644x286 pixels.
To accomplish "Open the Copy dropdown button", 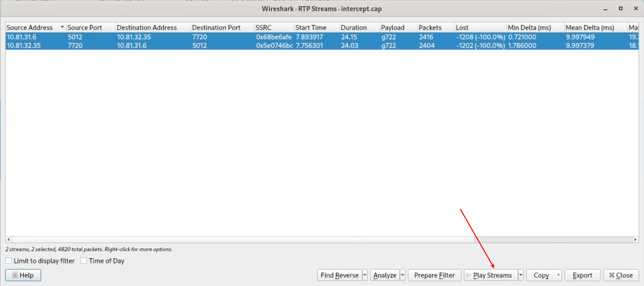I will [544, 275].
